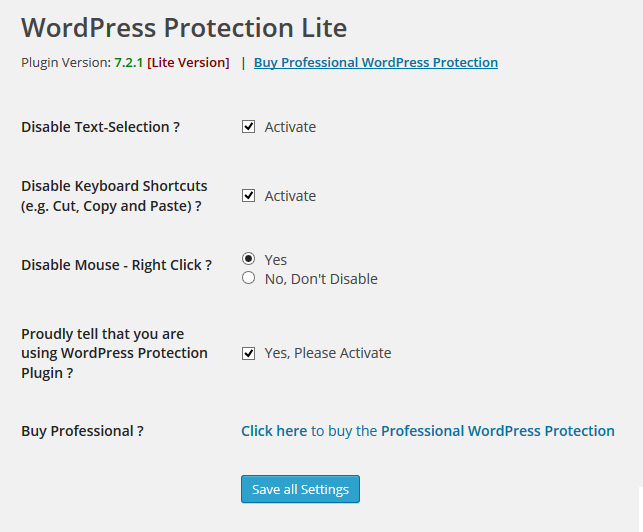Screen dimensions: 643x532
Task: Click the No, Don't Disable label text
Action: pyautogui.click(x=321, y=279)
